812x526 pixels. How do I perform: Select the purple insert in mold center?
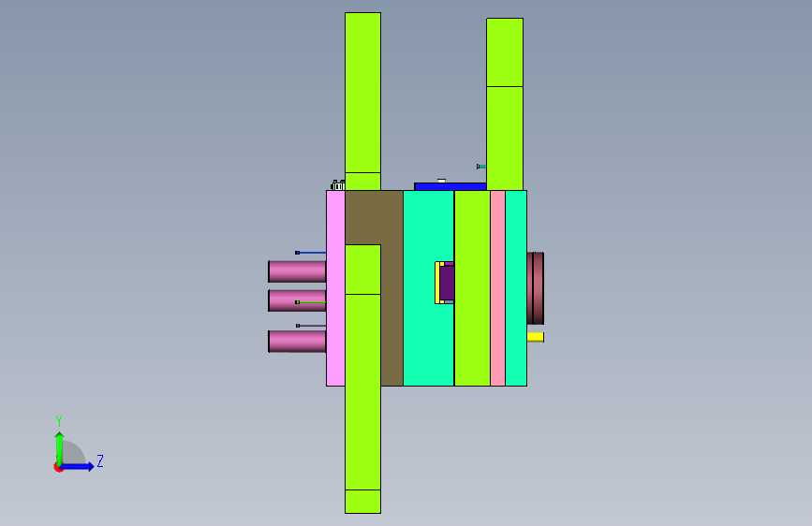[x=448, y=283]
